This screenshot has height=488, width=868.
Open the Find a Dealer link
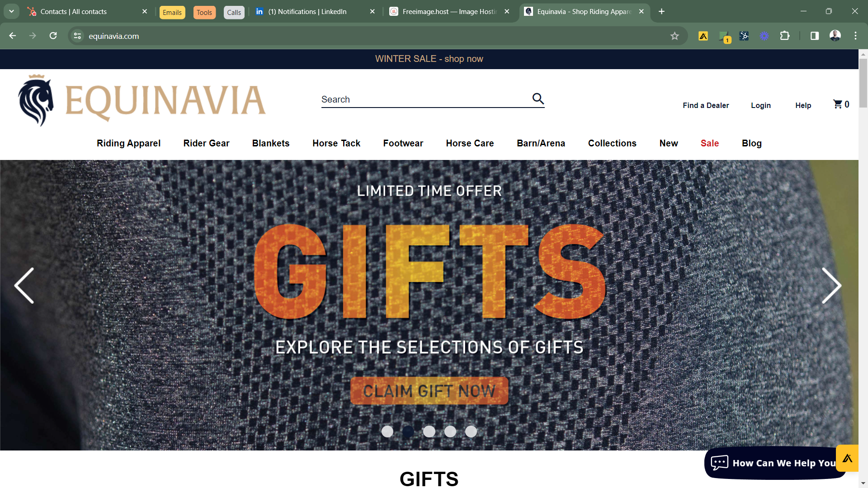pyautogui.click(x=706, y=105)
